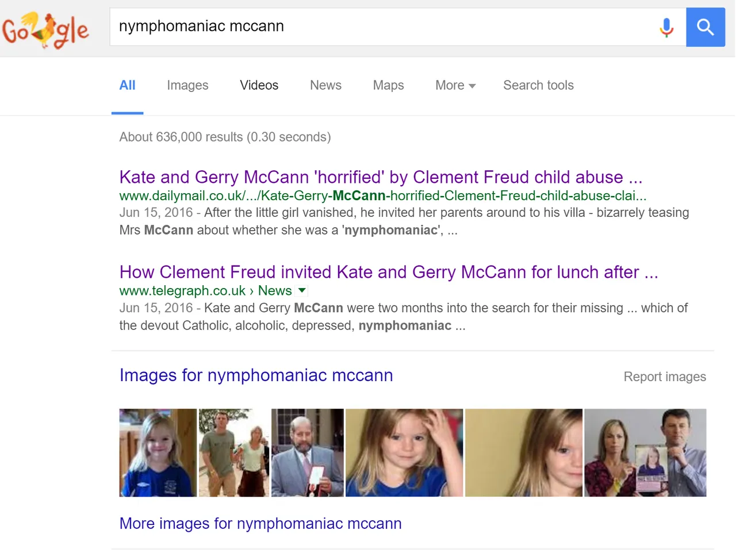The height and width of the screenshot is (560, 736).
Task: Switch to the Images tab
Action: click(187, 85)
